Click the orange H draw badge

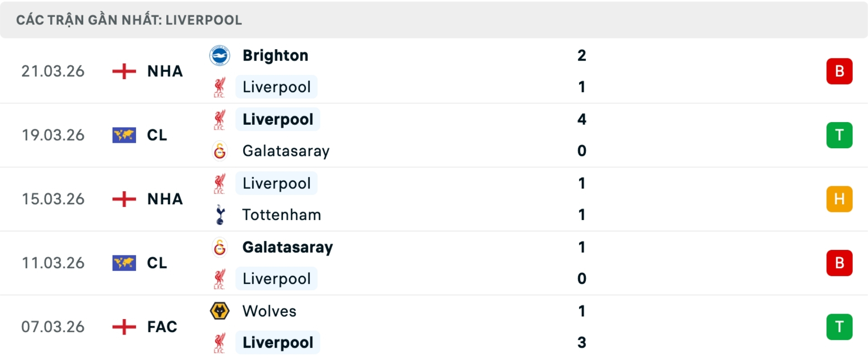(x=839, y=199)
